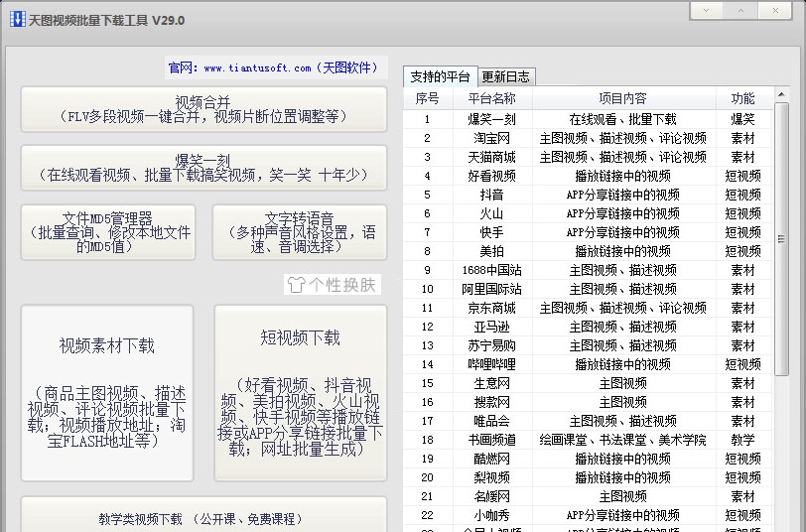The width and height of the screenshot is (806, 532).
Task: Click the 短视频下载 button
Action: coord(300,392)
